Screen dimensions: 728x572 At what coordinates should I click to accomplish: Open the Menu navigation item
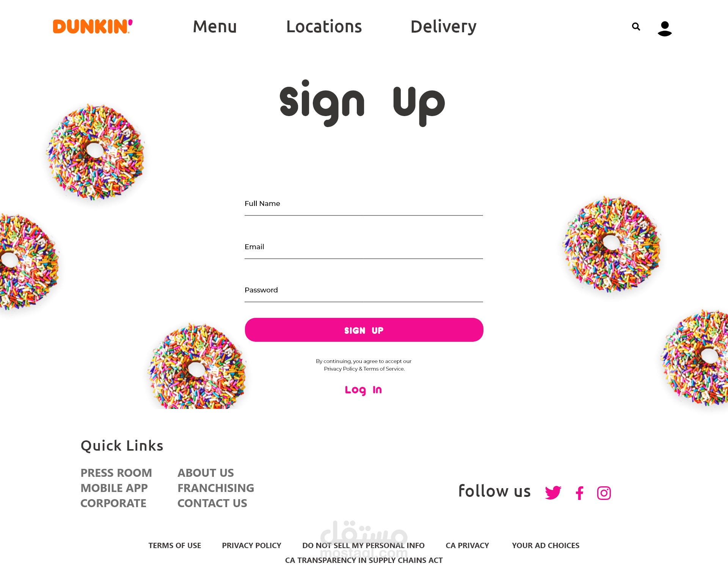coord(215,27)
